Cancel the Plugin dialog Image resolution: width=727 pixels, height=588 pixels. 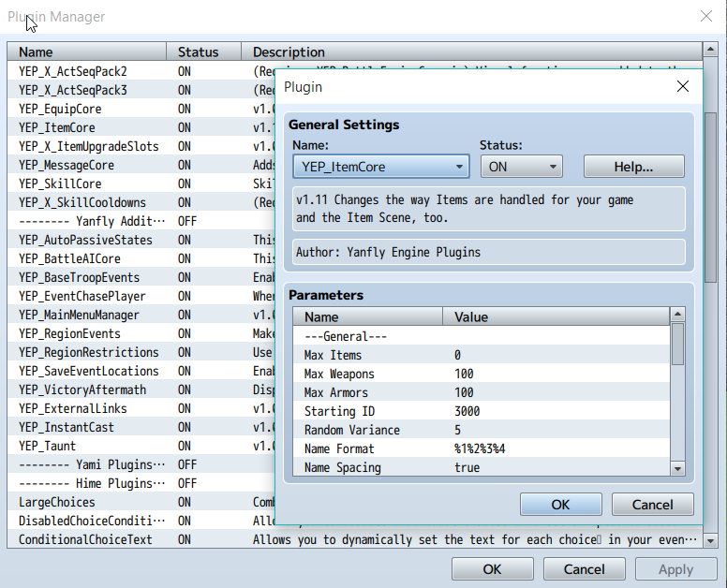(x=653, y=504)
